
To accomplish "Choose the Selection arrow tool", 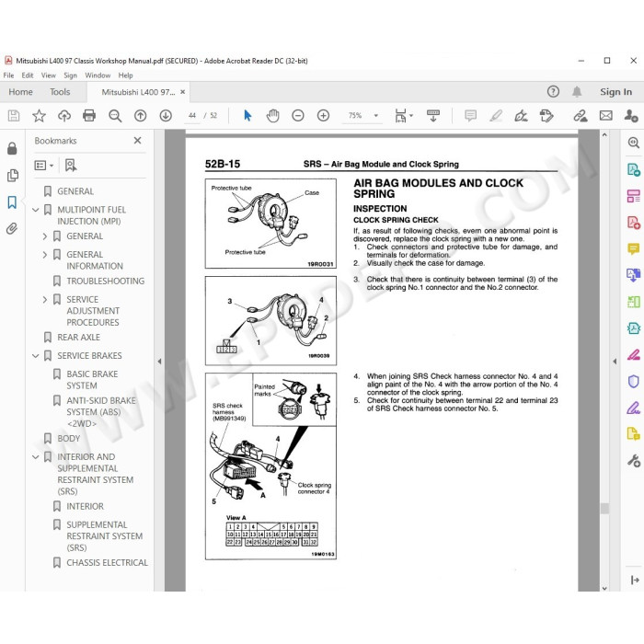I will point(247,116).
